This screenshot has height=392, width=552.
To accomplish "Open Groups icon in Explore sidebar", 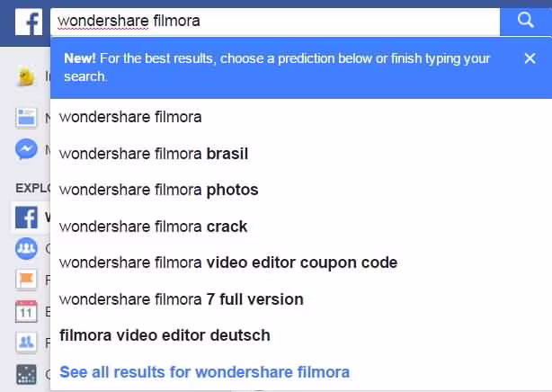I will click(x=27, y=249).
